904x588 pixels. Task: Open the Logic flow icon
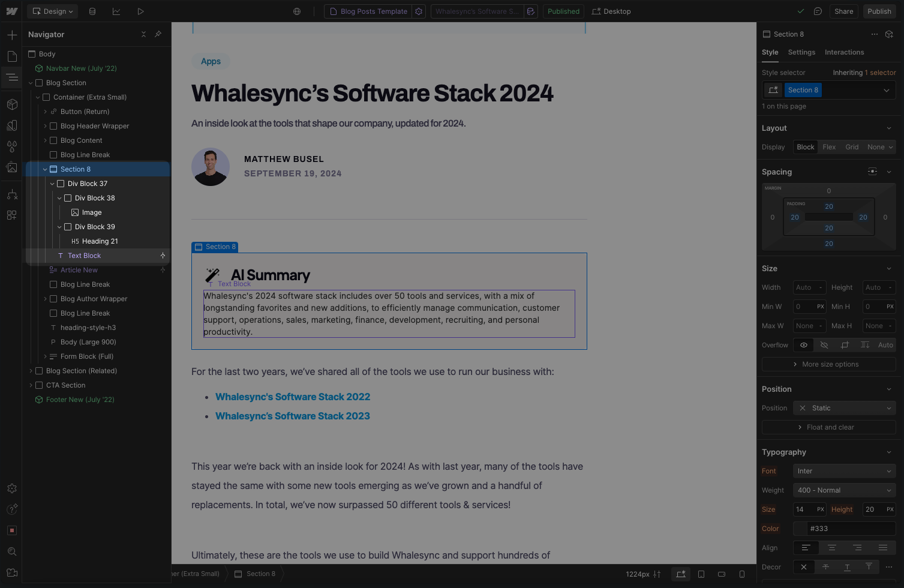pyautogui.click(x=12, y=194)
